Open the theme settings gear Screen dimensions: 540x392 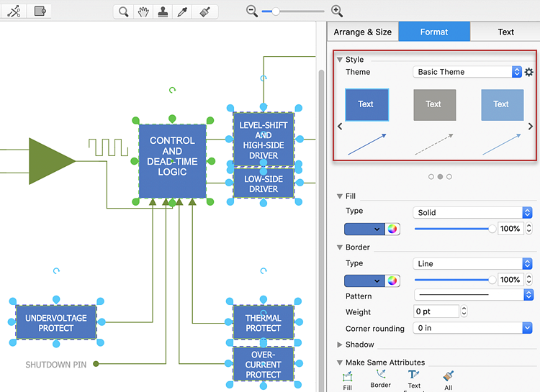[529, 72]
